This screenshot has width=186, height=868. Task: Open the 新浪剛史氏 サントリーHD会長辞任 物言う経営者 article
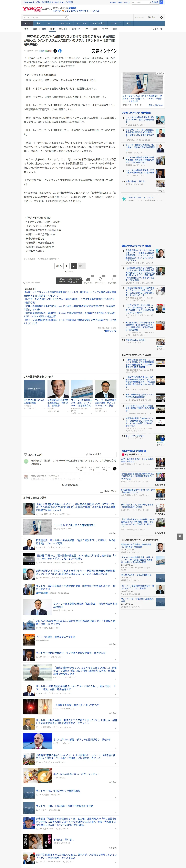pos(76,541)
